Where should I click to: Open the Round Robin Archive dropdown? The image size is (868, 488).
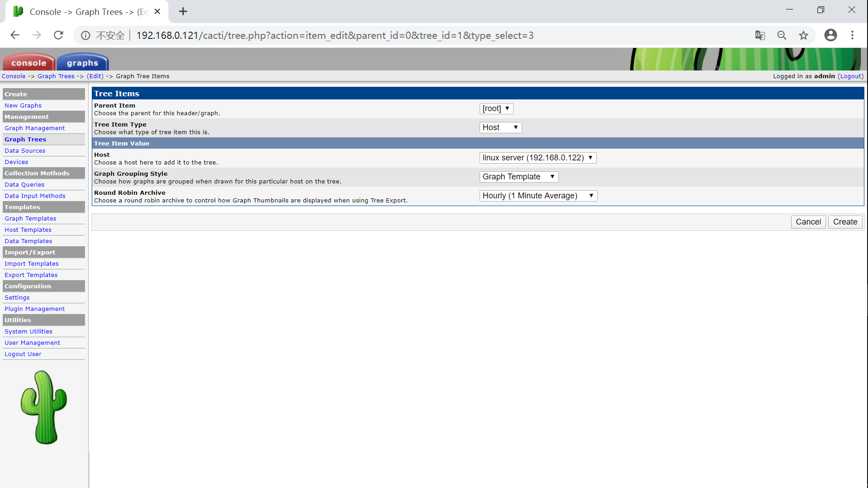538,196
